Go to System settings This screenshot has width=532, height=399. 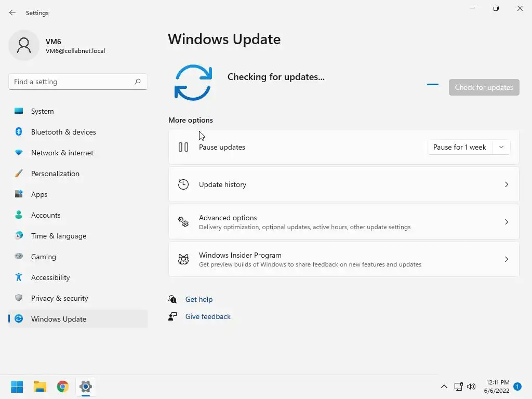(78, 111)
